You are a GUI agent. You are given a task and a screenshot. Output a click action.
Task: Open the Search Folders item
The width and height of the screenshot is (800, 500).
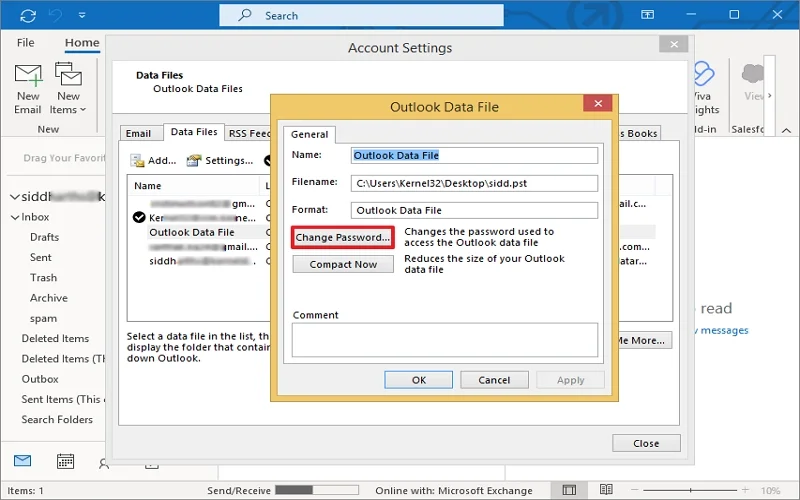point(57,419)
